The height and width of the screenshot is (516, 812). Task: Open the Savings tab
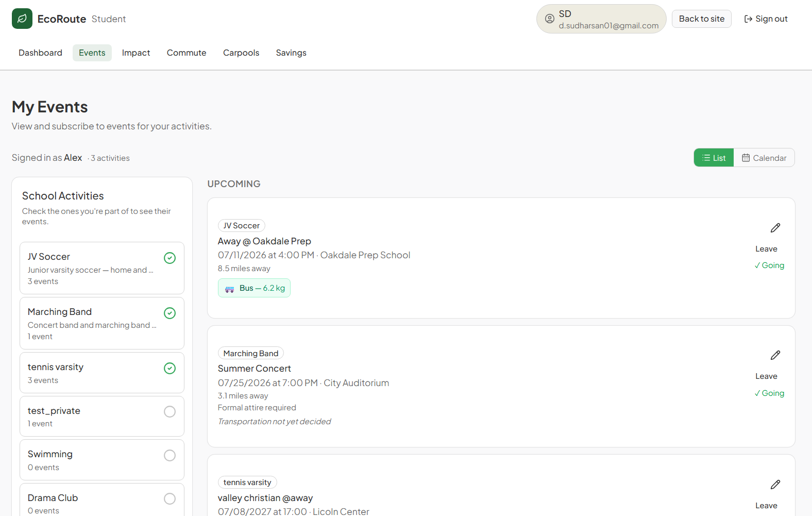click(x=291, y=53)
